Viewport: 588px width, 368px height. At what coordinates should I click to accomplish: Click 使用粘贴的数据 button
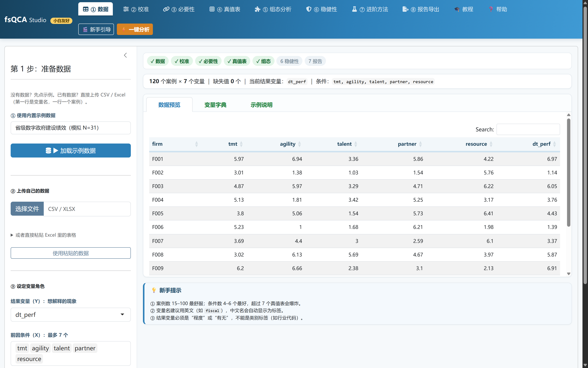click(x=71, y=253)
